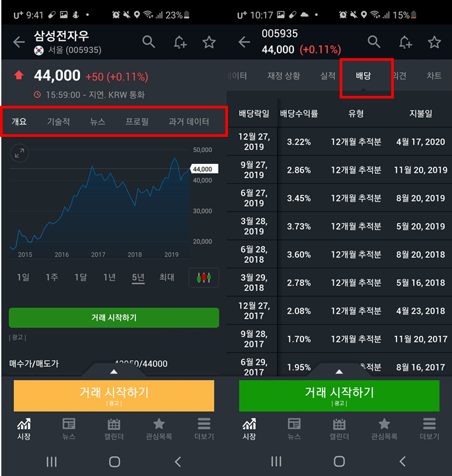Tap Android home button on left screen
Screen dimensions: 452x476
[114, 461]
